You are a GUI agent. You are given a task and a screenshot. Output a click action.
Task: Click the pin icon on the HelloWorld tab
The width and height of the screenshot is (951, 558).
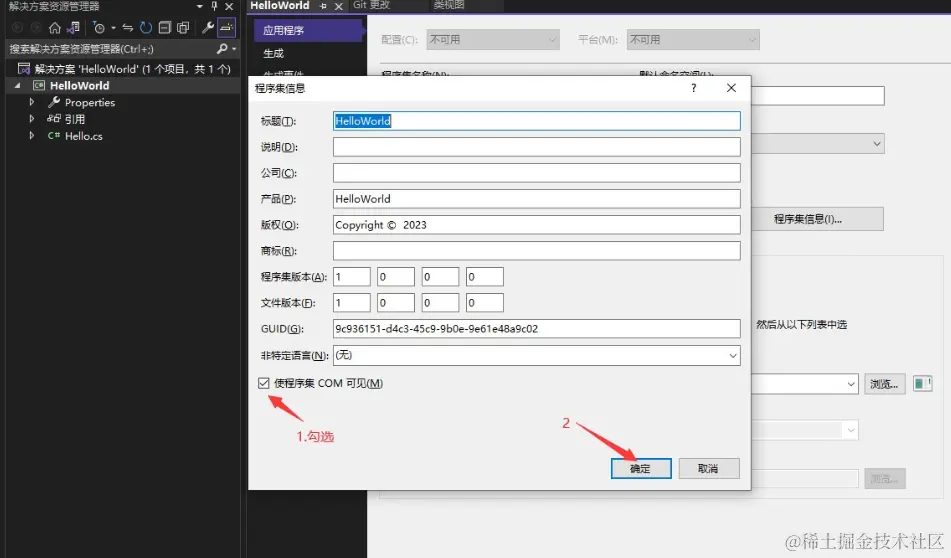pyautogui.click(x=323, y=6)
